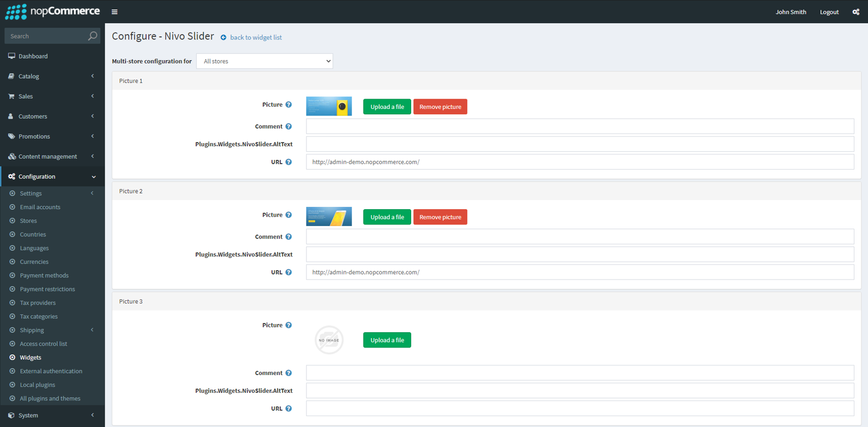Focus the Picture 2 URL field
868x427 pixels.
580,272
